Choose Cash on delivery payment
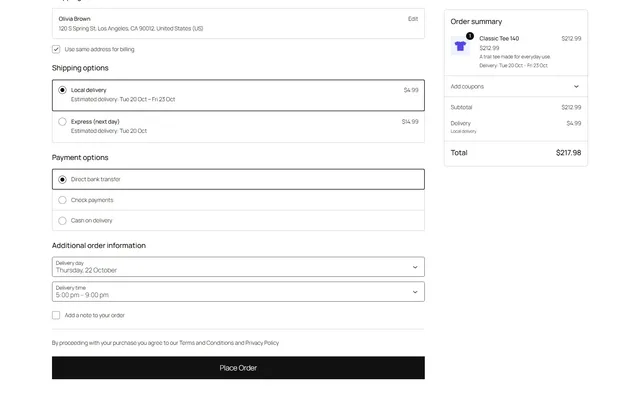The width and height of the screenshot is (640, 400). coord(238,220)
